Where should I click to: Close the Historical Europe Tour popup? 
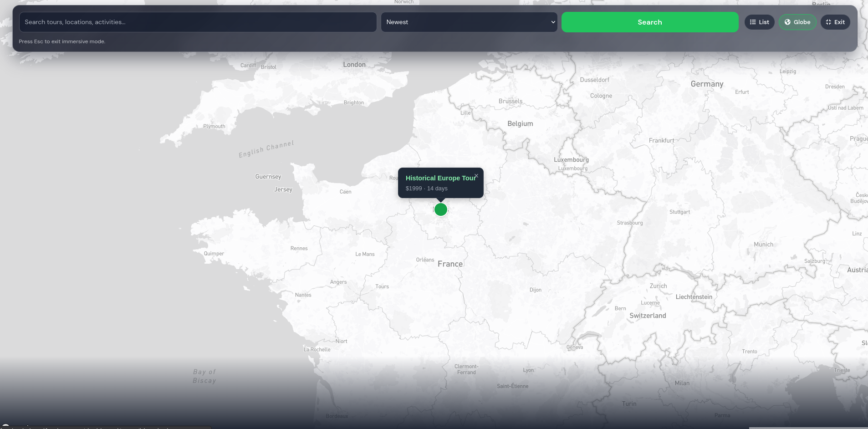[x=476, y=176]
